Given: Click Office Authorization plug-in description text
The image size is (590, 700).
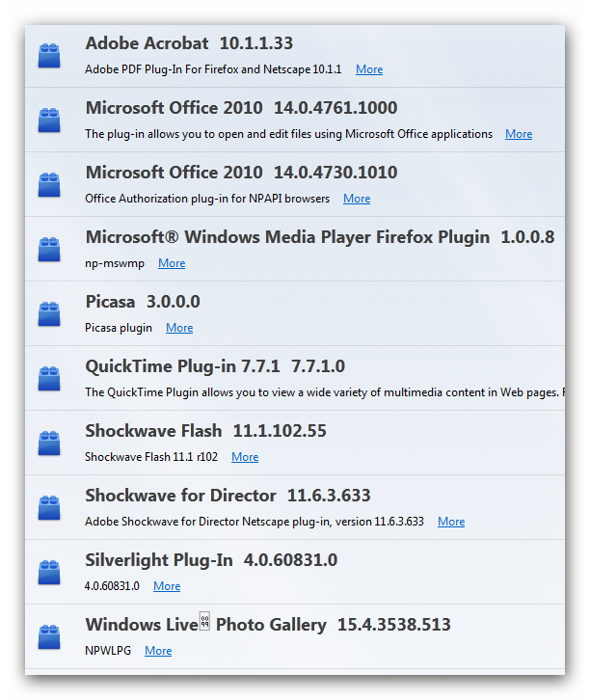Looking at the screenshot, I should [207, 199].
